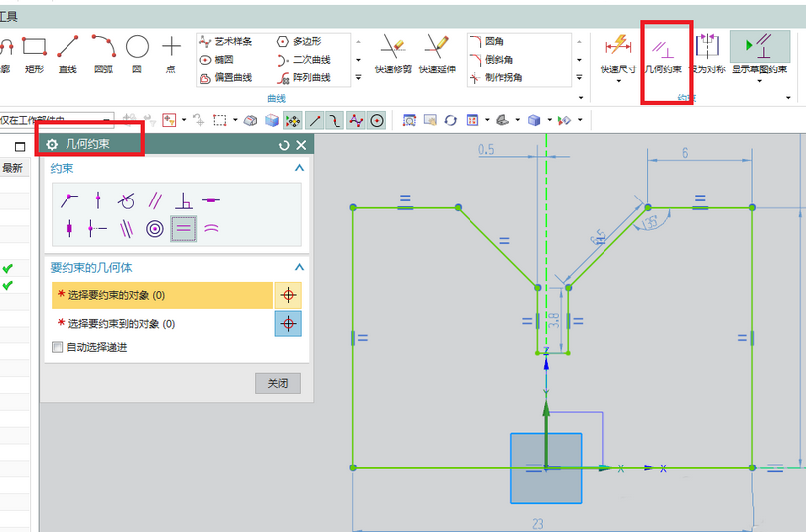806x532 pixels.
Task: Select the Quick Extend (快速延伸) tool
Action: [435, 54]
